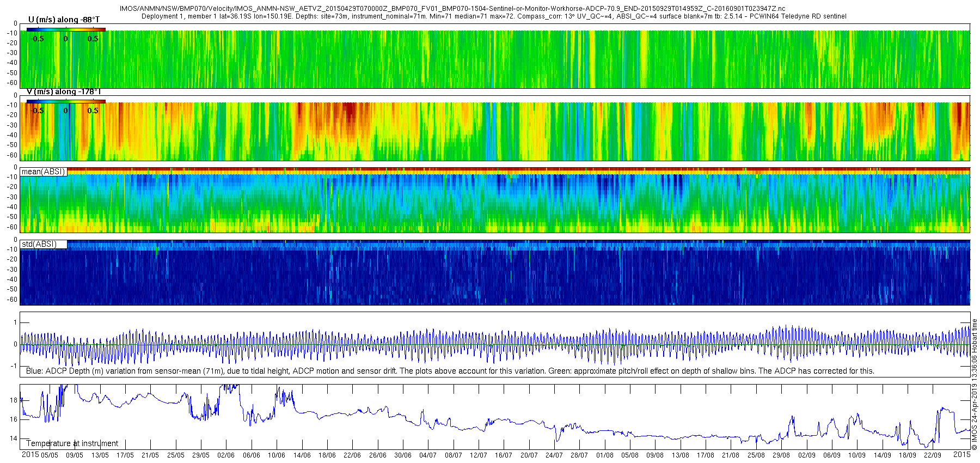Click the '01/08' date tick label
This screenshot has height=463, width=980.
pyautogui.click(x=605, y=455)
